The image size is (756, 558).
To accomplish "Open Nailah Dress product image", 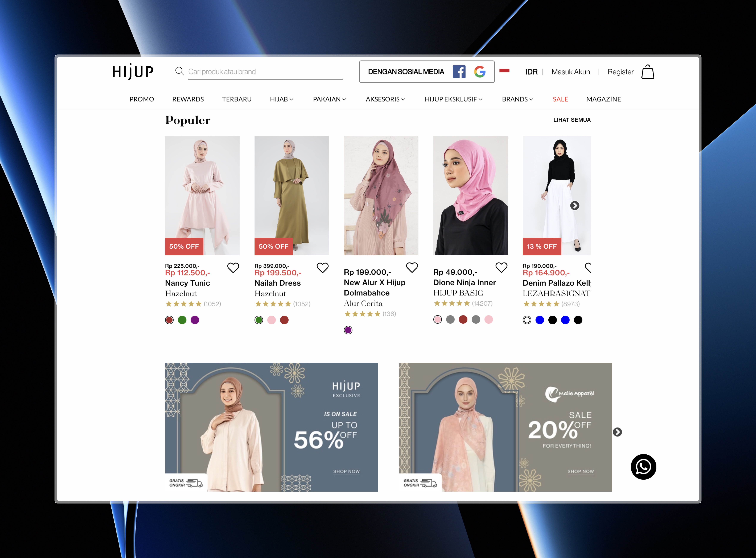I will click(x=292, y=196).
